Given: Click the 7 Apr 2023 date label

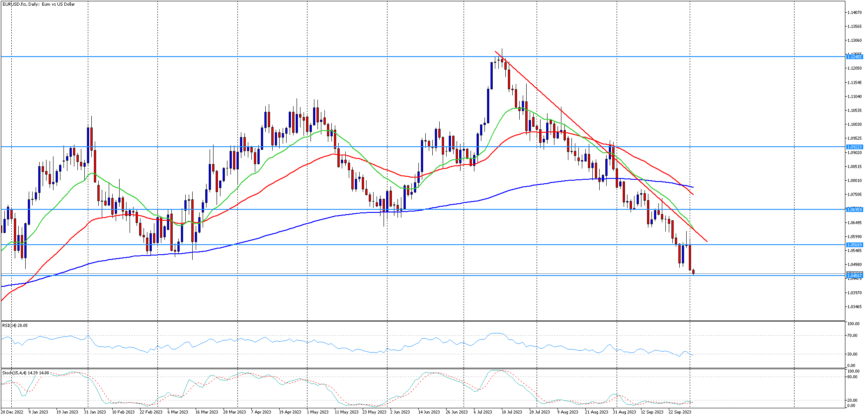Looking at the screenshot, I should pos(261,412).
